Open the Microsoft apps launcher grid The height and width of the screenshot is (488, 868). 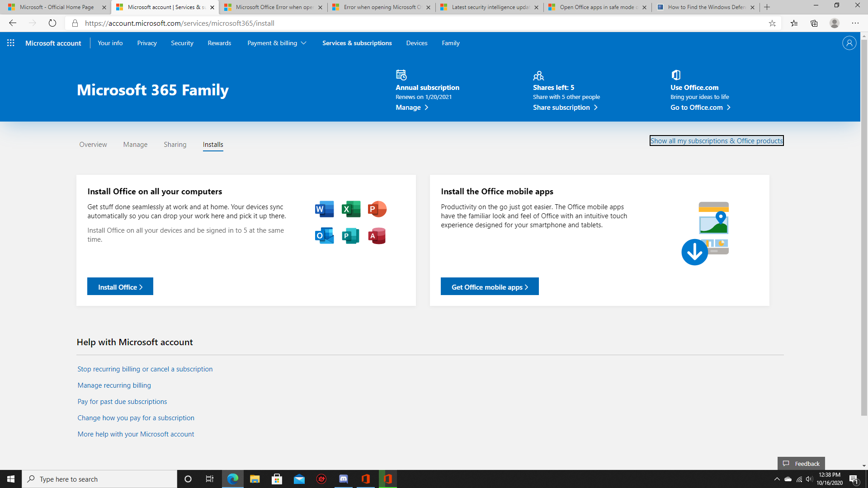point(11,43)
